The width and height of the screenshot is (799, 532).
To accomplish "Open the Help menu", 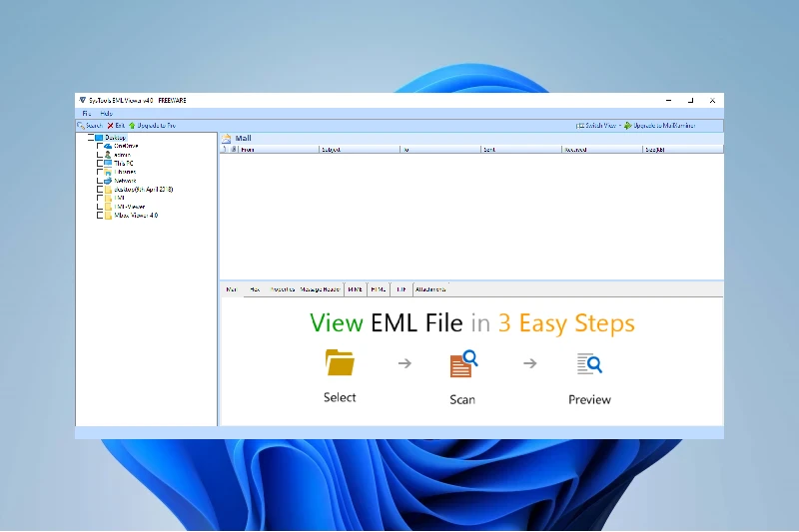I will 106,113.
